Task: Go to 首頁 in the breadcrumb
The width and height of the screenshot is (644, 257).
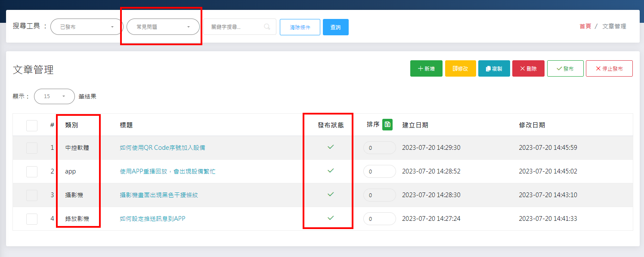Action: pyautogui.click(x=585, y=26)
